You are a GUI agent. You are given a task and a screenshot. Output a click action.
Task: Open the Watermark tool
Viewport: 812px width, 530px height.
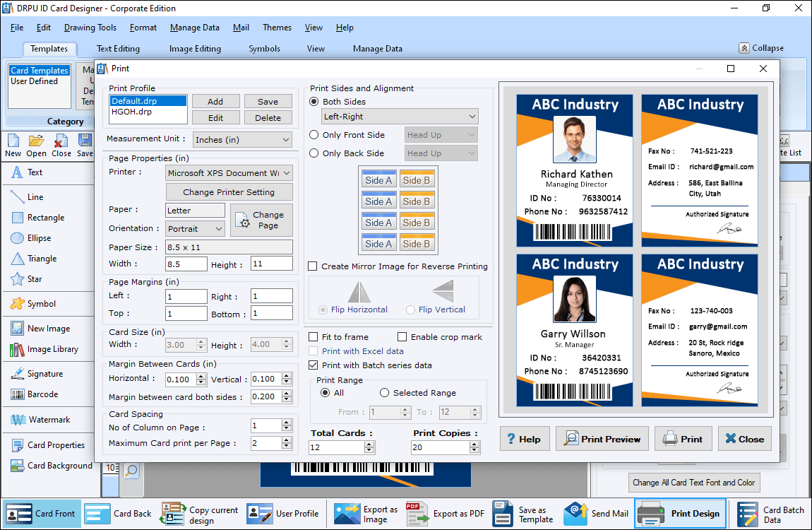tap(40, 420)
